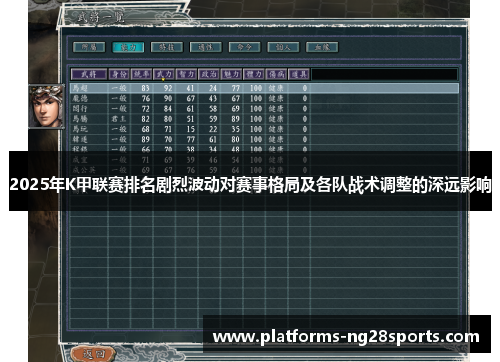Image resolution: width=500 pixels, height=362 pixels.
Task: Sort officers by the 政治 column
Action: coord(209,74)
